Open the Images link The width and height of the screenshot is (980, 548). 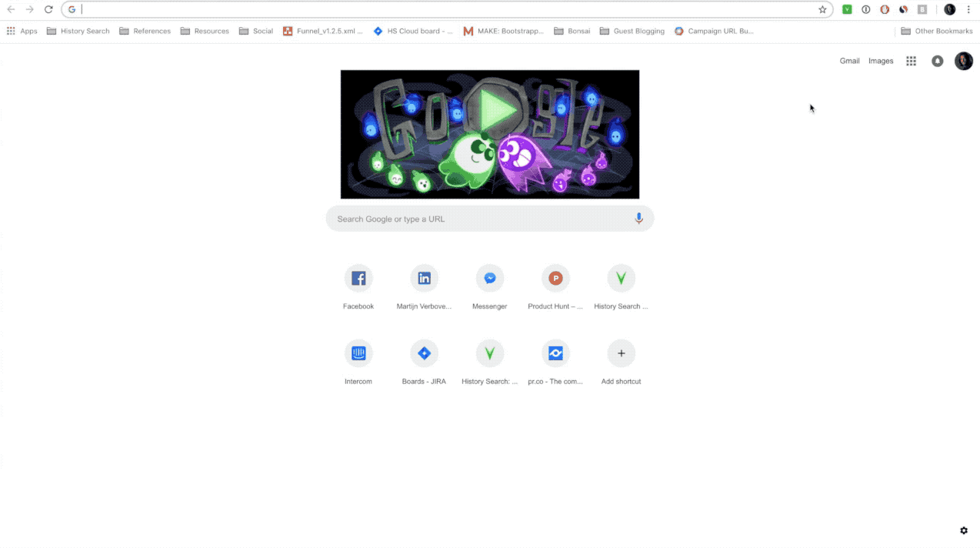click(x=881, y=61)
